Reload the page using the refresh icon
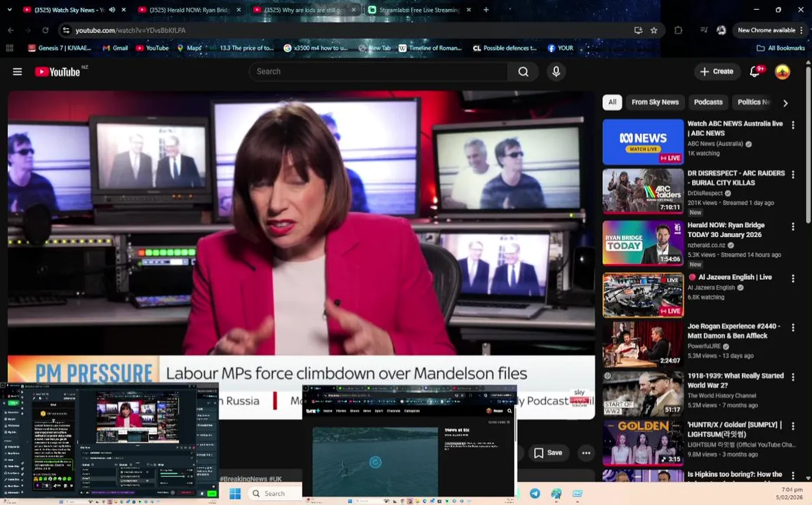This screenshot has width=812, height=505. pyautogui.click(x=45, y=30)
